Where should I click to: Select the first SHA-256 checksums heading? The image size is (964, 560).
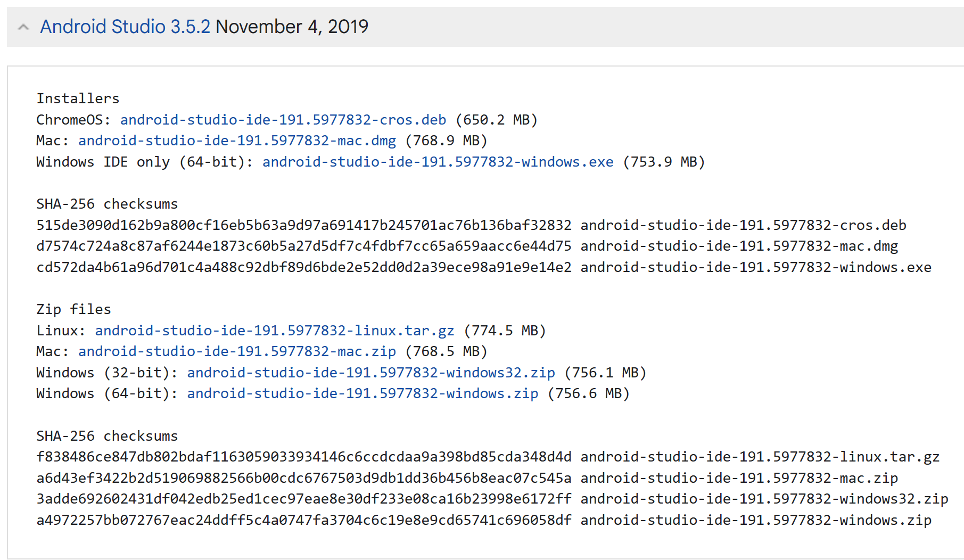[x=106, y=204]
